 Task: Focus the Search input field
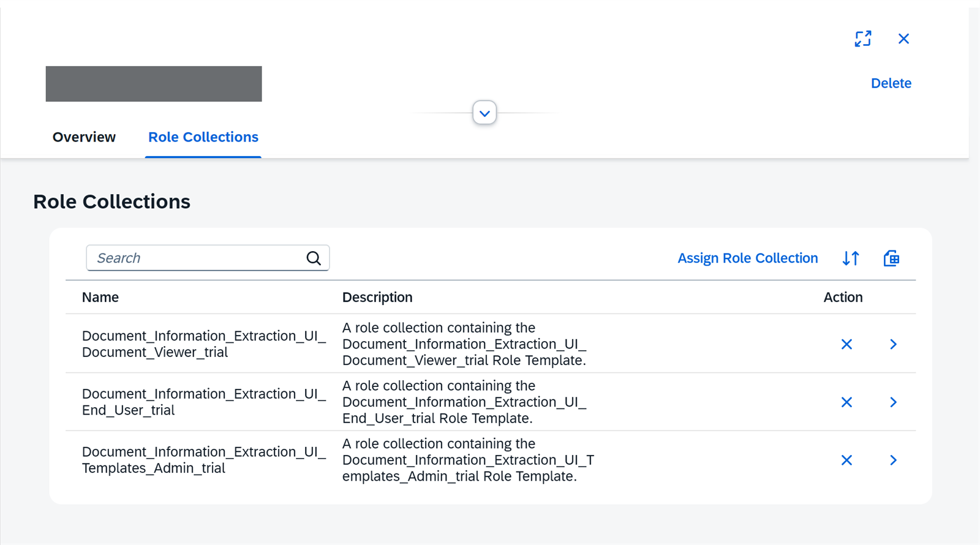tap(208, 258)
